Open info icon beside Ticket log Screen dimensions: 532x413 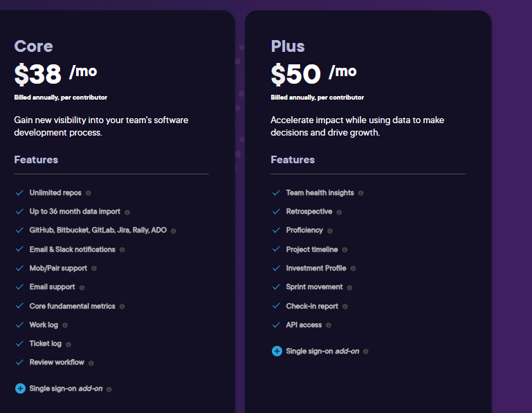coord(68,344)
